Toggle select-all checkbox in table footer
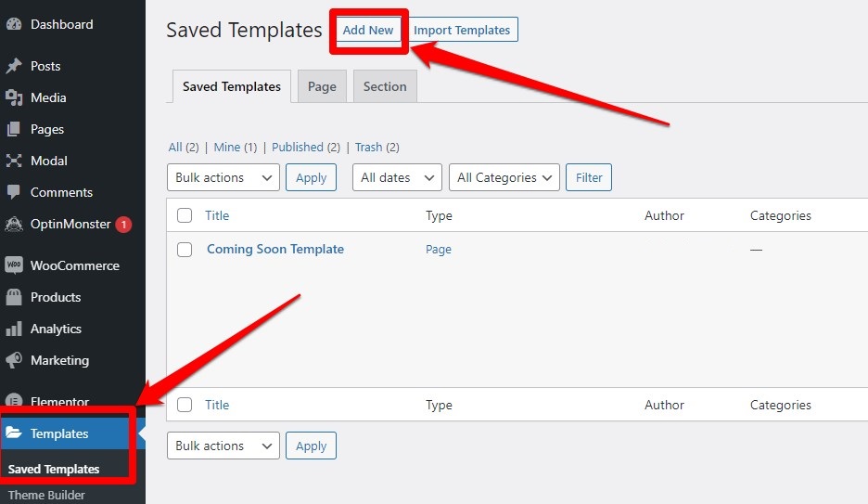 click(185, 405)
